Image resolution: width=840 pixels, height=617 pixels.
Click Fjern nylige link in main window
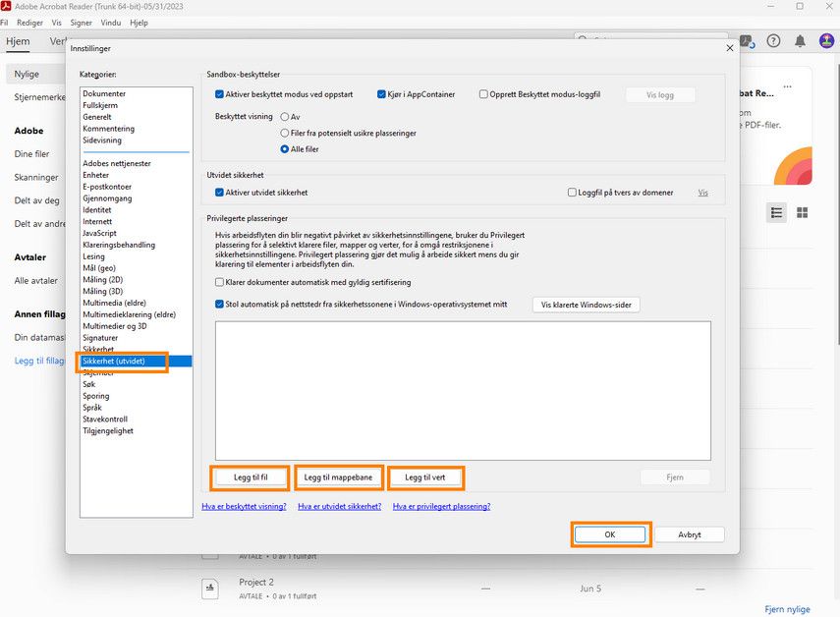tap(787, 609)
